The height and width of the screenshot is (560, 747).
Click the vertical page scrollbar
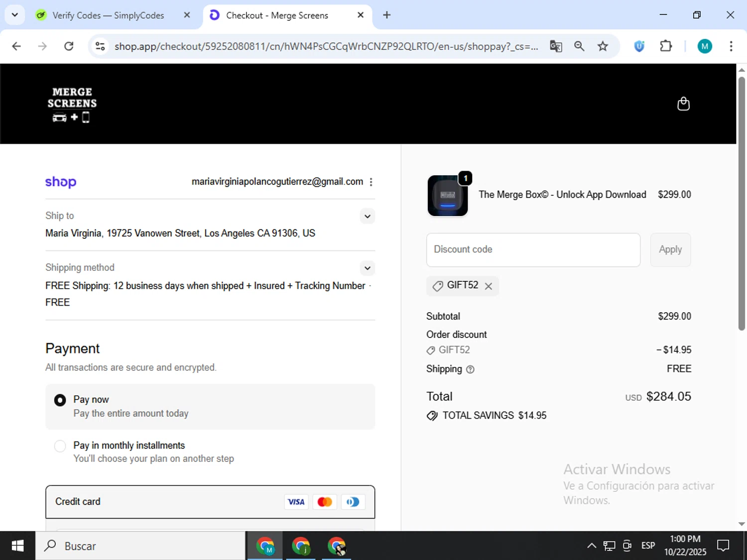pyautogui.click(x=742, y=204)
